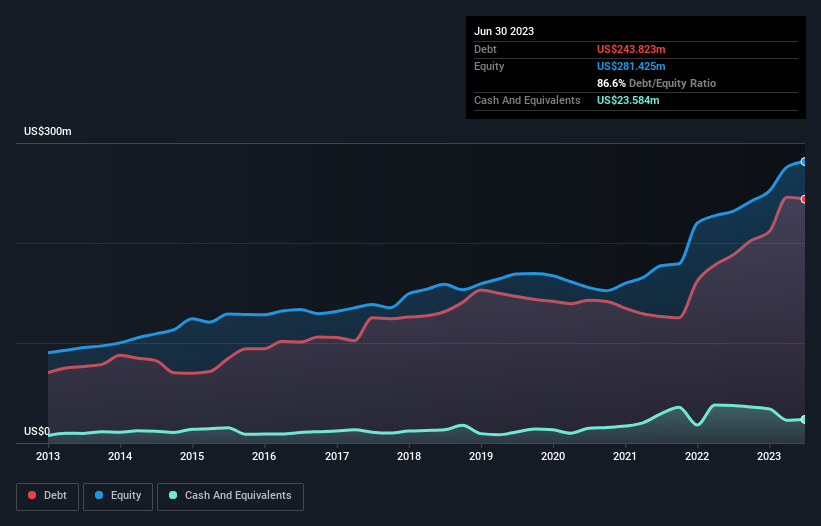Click the 86.6% Debt/Equity Ratio text
The image size is (821, 526).
(x=656, y=83)
